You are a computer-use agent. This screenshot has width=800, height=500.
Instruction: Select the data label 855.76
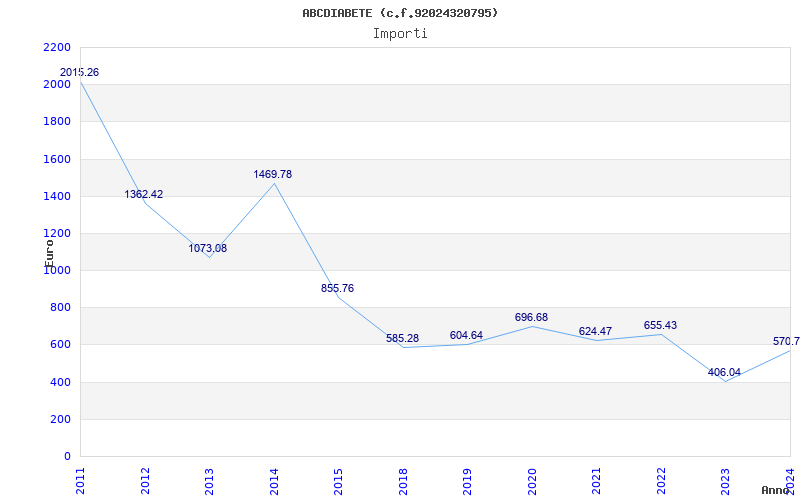(337, 289)
